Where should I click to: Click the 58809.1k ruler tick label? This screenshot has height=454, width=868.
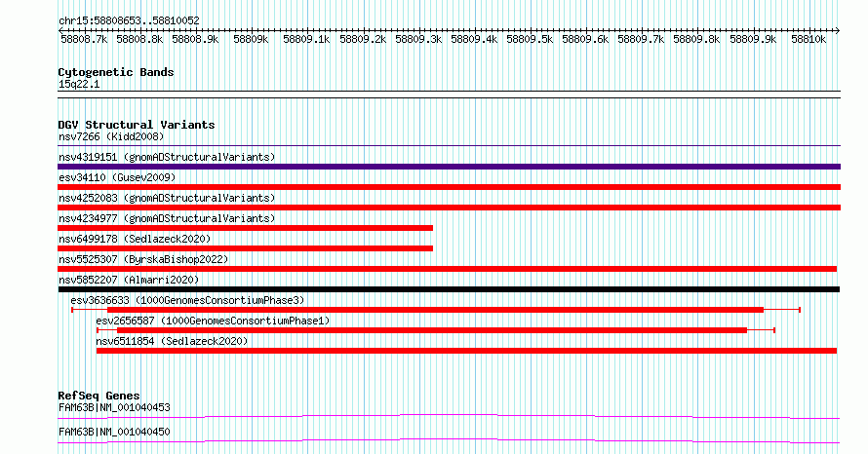coord(306,39)
